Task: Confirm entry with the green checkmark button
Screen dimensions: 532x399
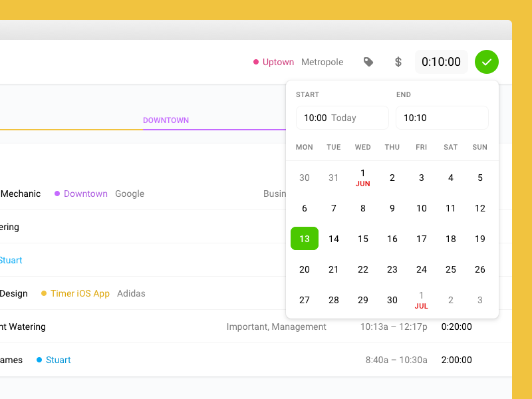Action: [487, 62]
